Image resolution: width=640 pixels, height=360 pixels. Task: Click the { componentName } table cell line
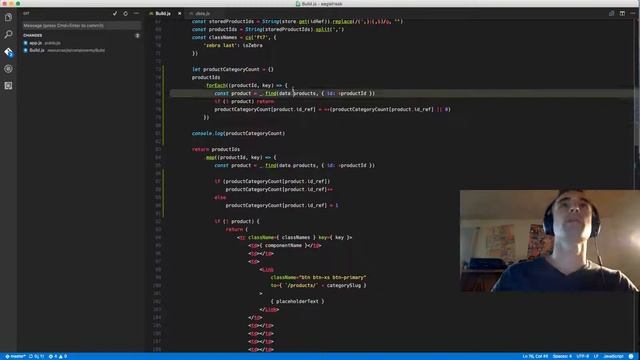pyautogui.click(x=285, y=245)
